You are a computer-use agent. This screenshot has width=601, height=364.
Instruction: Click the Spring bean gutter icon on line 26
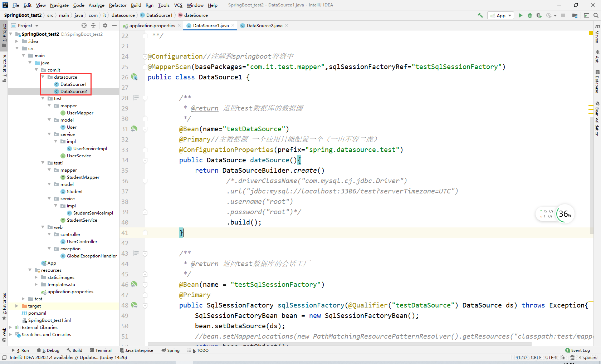coord(134,77)
